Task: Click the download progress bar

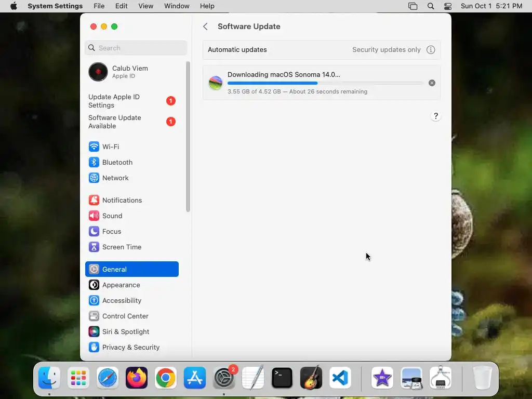Action: tap(325, 83)
